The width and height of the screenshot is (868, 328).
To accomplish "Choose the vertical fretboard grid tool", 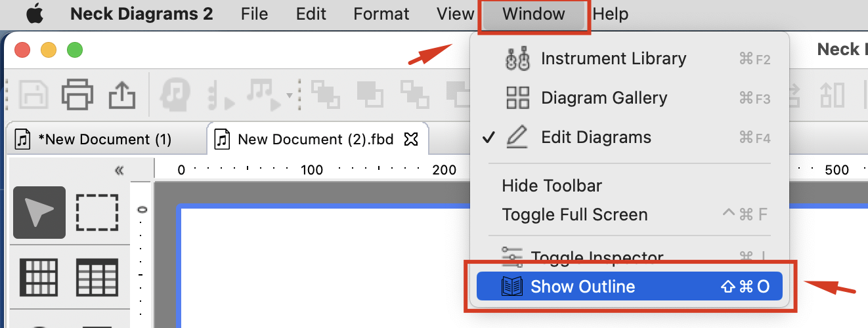I will [x=39, y=276].
